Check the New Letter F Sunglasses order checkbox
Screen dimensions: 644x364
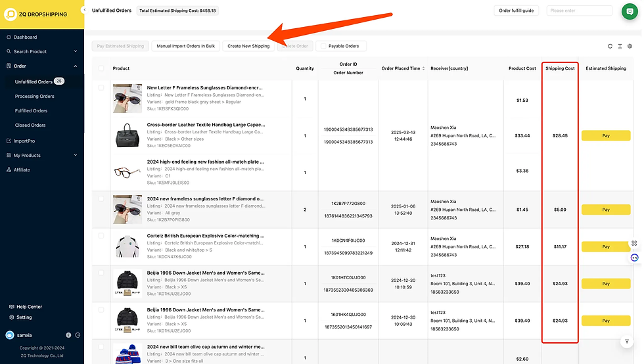click(101, 87)
